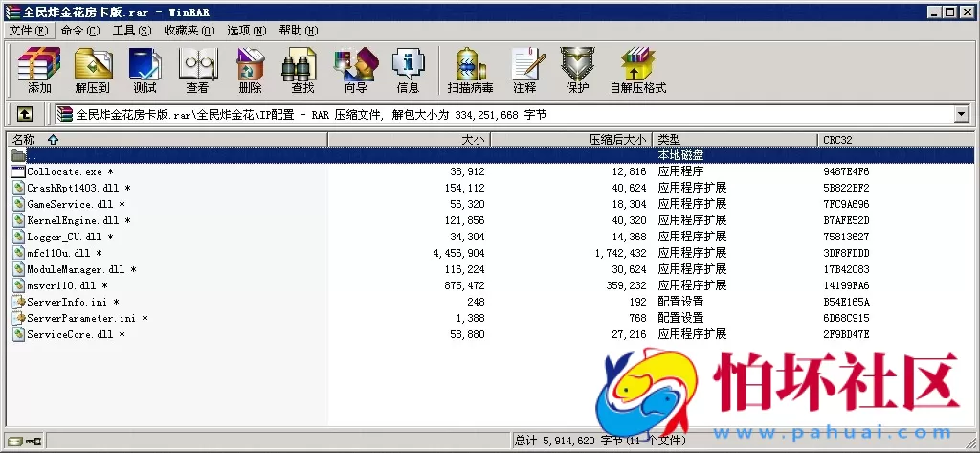Click the 解压到 (Extract to) toolbar icon
The image size is (980, 453).
[x=93, y=63]
